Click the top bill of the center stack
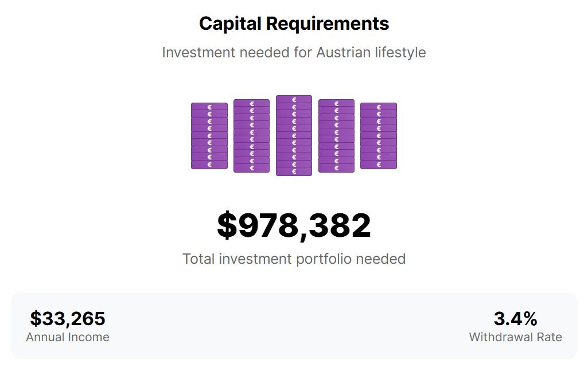This screenshot has height=371, width=588. [294, 100]
